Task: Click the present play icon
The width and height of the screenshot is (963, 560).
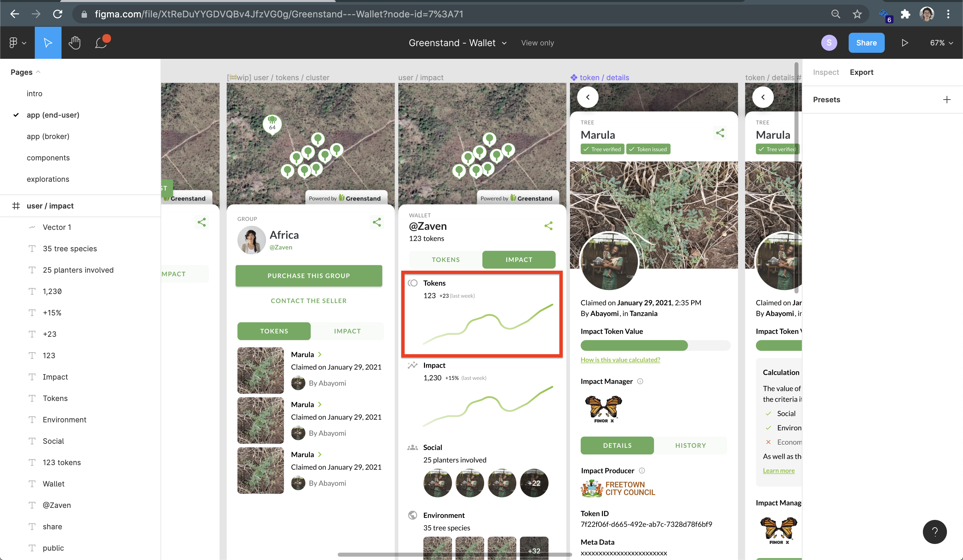Action: click(904, 43)
